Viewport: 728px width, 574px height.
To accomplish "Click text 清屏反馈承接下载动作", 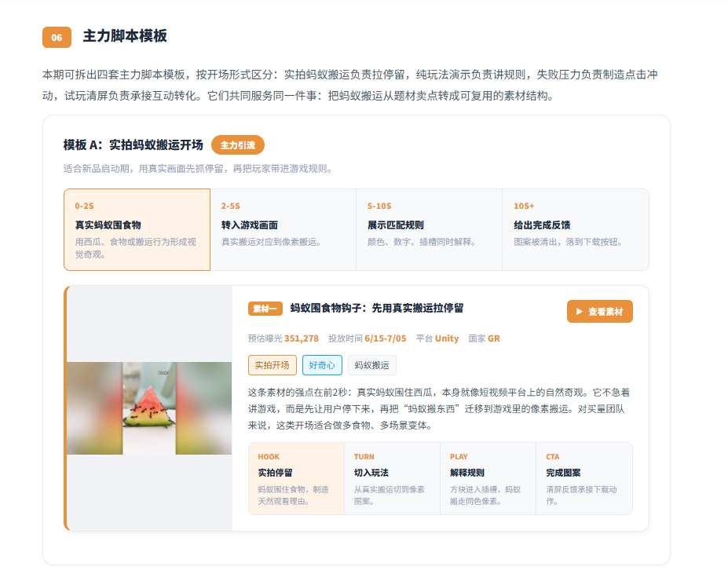I will (581, 495).
